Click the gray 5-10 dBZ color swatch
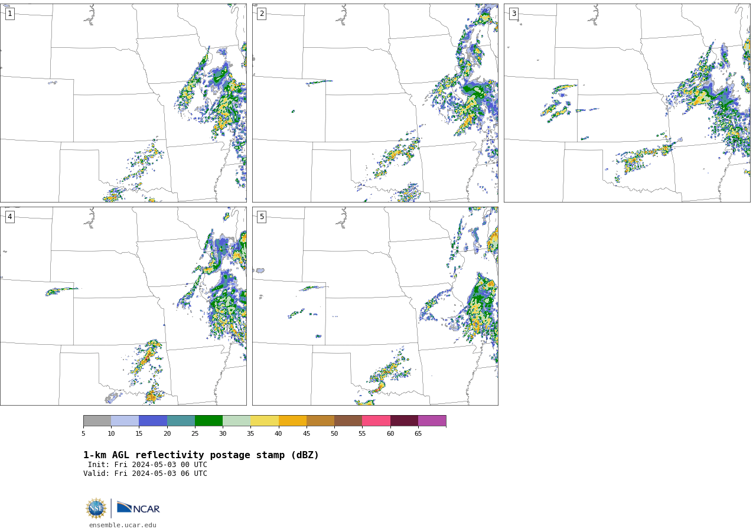Screen dimensions: 756x532 [97, 420]
